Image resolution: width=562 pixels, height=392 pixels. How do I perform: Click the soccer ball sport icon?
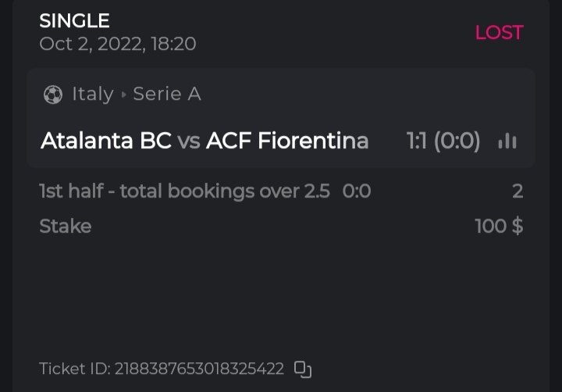(53, 94)
